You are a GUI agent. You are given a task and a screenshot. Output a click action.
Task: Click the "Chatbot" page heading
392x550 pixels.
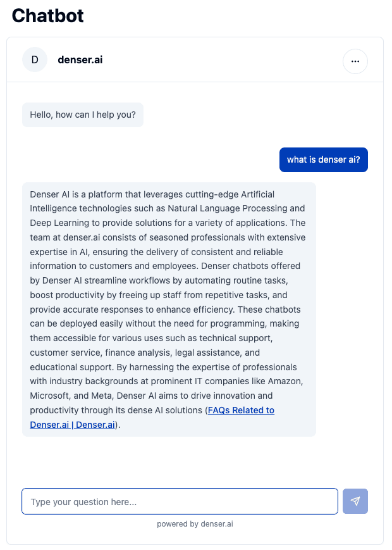point(47,16)
